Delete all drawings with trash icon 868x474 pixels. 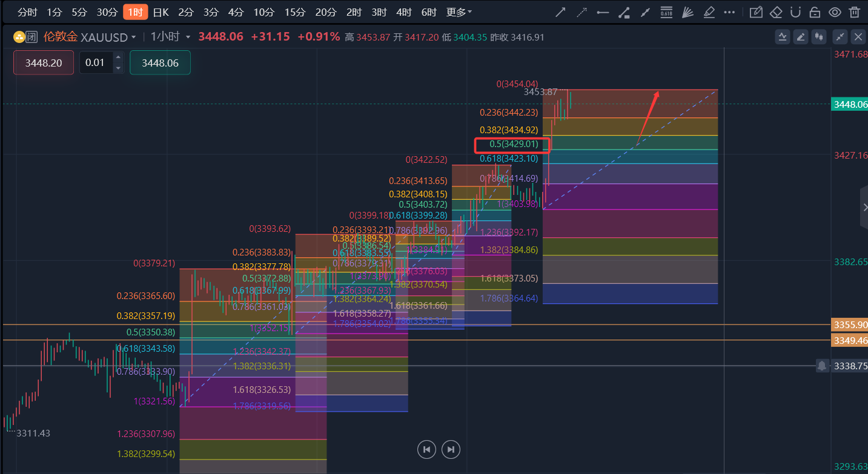(x=854, y=12)
